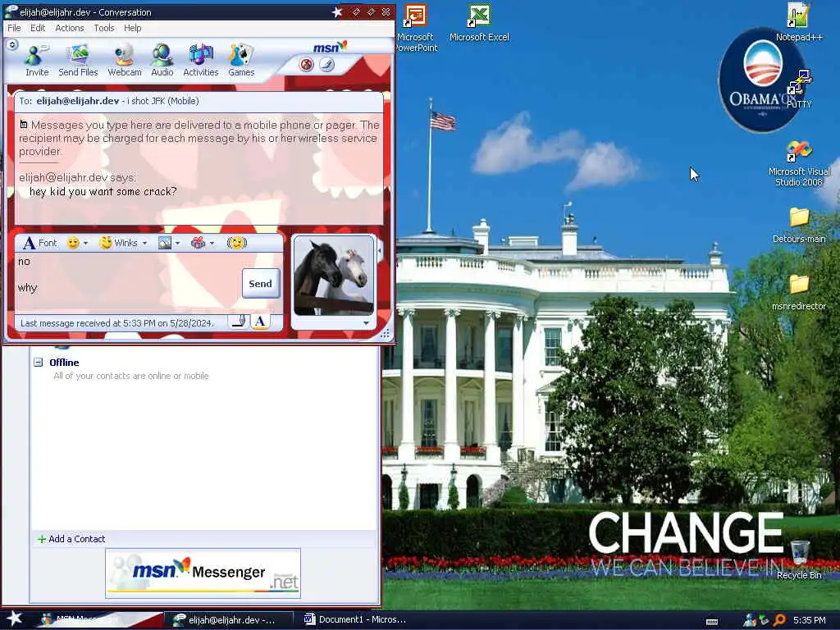Open the emoticon dropdown arrow
Viewport: 840px width, 630px height.
[x=85, y=243]
